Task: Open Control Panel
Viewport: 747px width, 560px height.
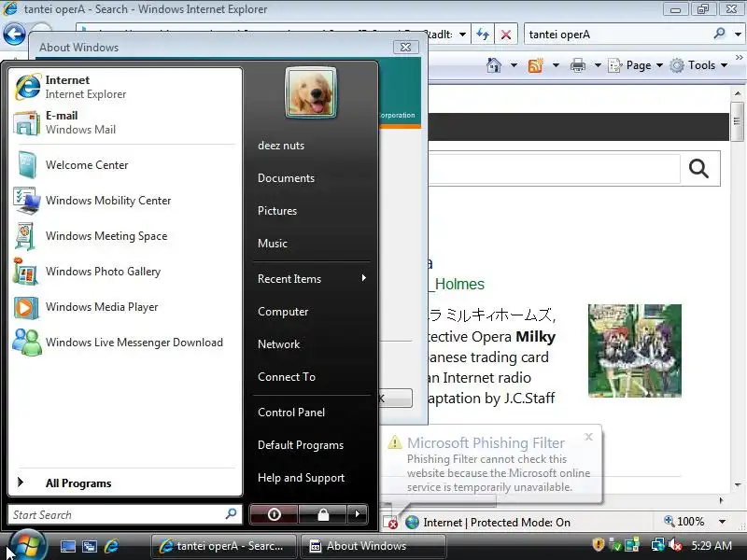Action: tap(291, 413)
